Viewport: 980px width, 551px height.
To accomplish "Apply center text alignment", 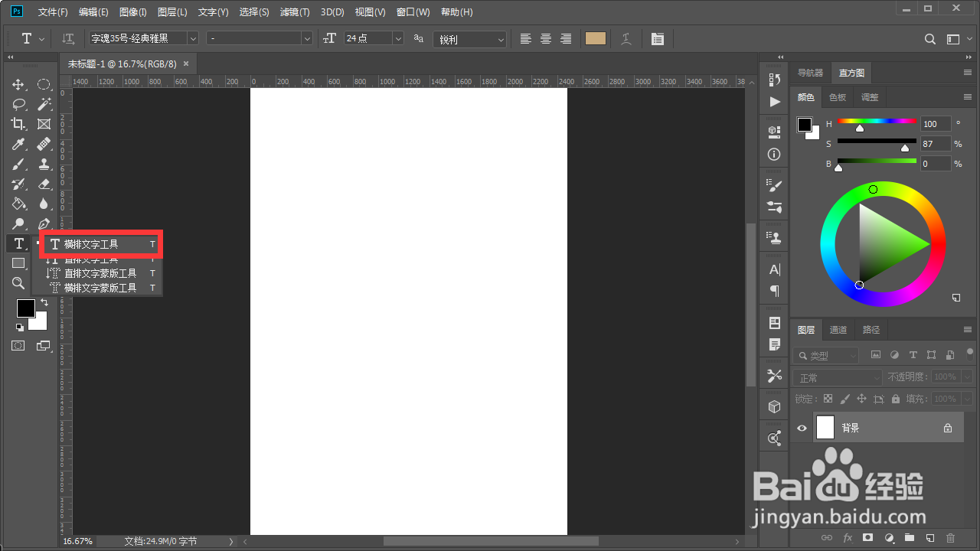I will pos(545,38).
